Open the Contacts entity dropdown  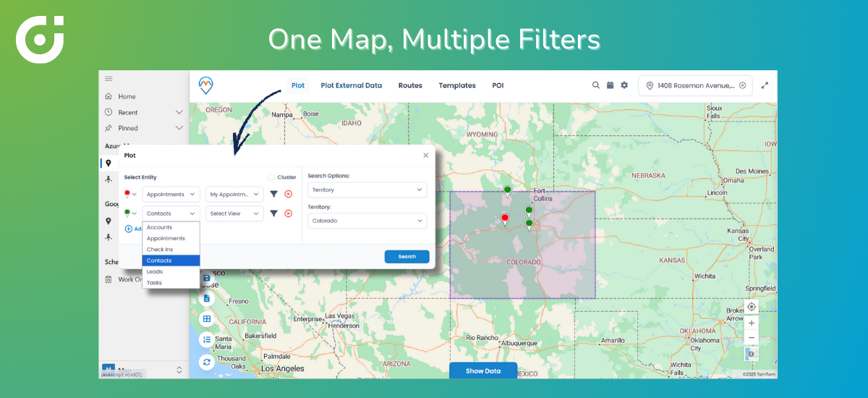click(x=171, y=213)
